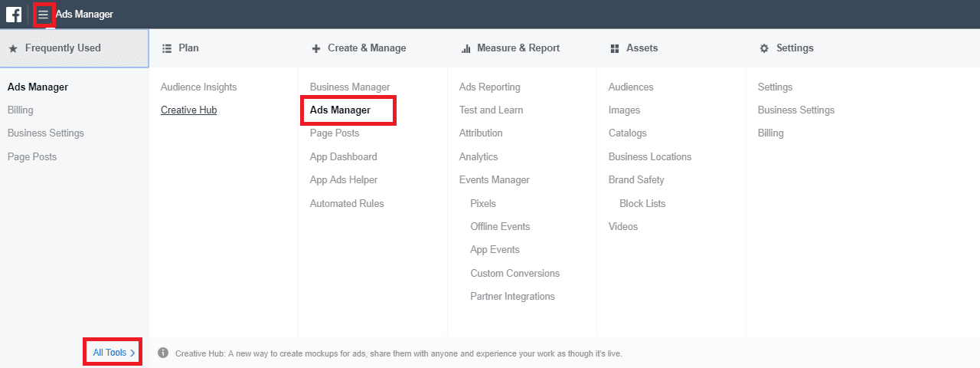
Task: Open Business Settings under Frequently Used
Action: 46,133
